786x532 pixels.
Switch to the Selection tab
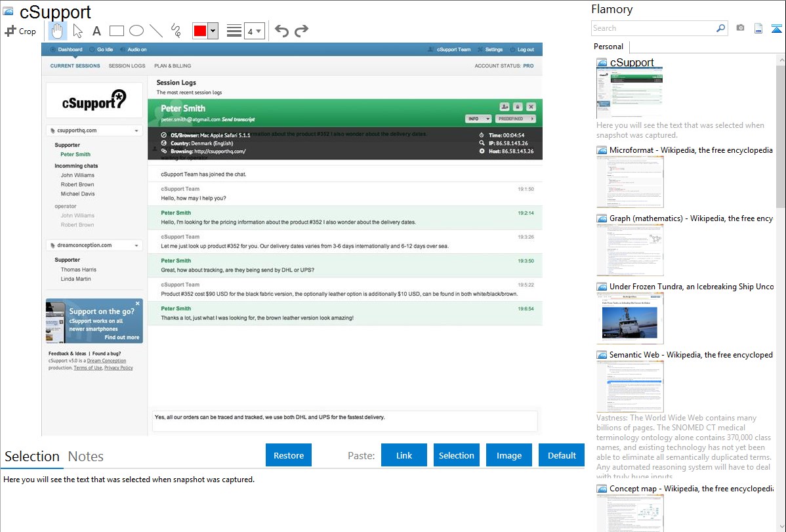click(31, 457)
